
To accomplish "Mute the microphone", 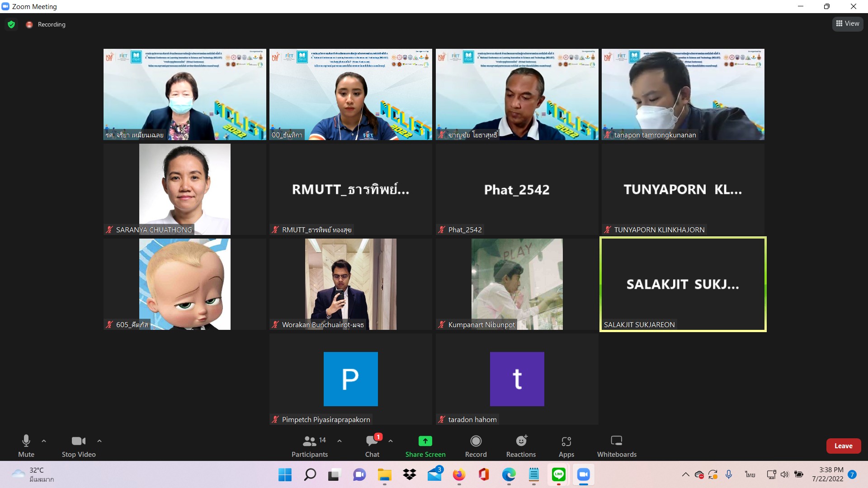I will tap(26, 446).
